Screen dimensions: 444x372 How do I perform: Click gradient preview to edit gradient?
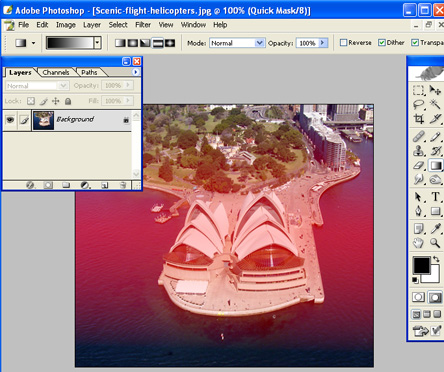(x=70, y=43)
